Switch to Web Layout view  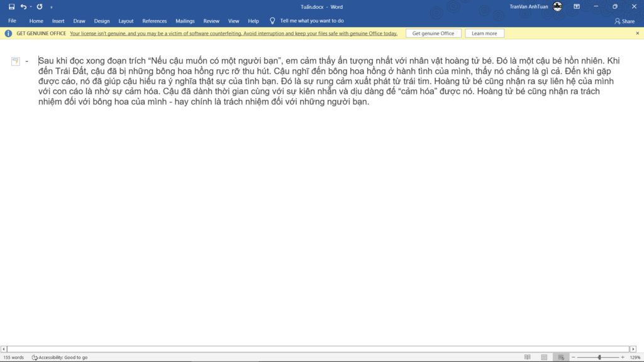(x=561, y=358)
